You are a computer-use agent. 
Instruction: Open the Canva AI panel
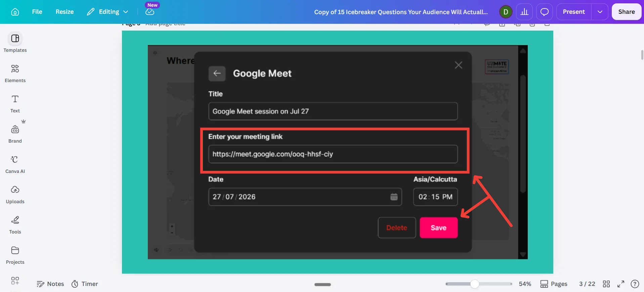tap(15, 164)
